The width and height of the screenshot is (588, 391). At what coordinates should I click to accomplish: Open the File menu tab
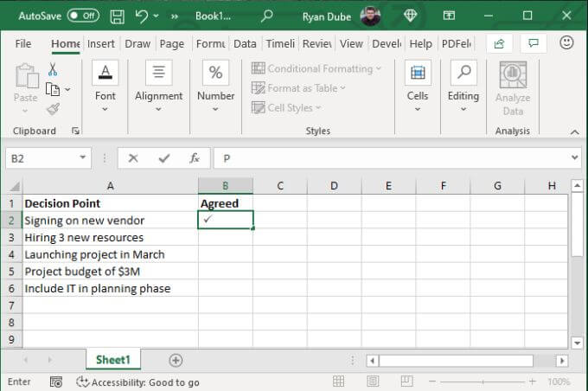(x=23, y=43)
